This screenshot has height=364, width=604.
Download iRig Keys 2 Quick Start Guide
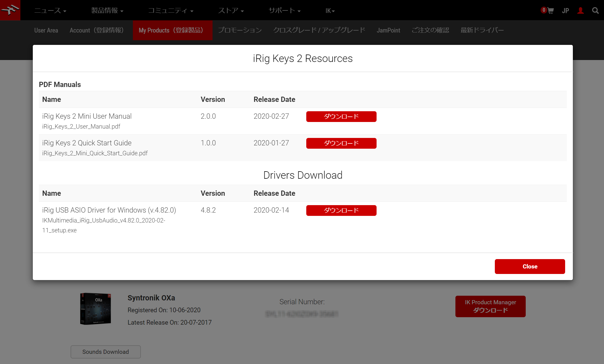coord(341,143)
